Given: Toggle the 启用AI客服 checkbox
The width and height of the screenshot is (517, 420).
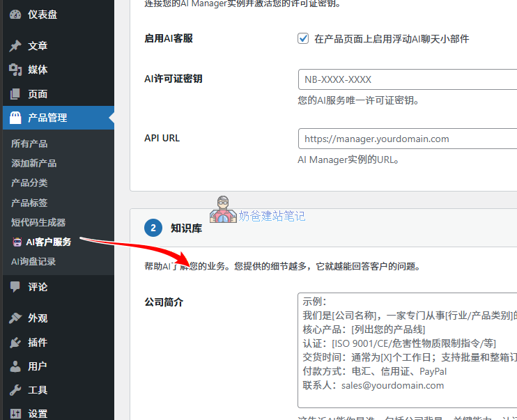Looking at the screenshot, I should (303, 38).
